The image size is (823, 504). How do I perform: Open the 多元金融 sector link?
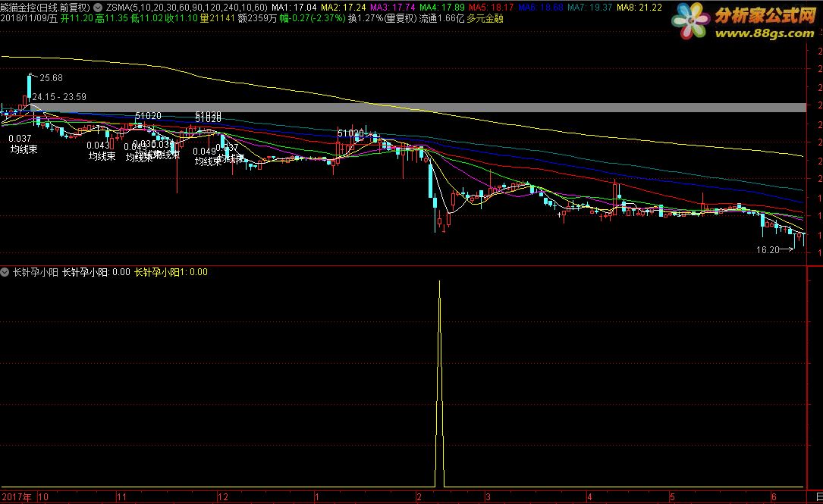(485, 18)
